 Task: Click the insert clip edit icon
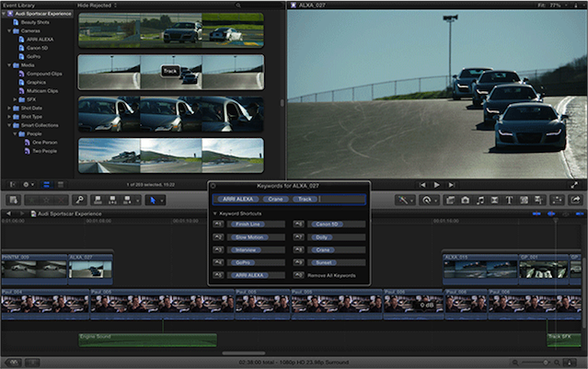pyautogui.click(x=112, y=200)
